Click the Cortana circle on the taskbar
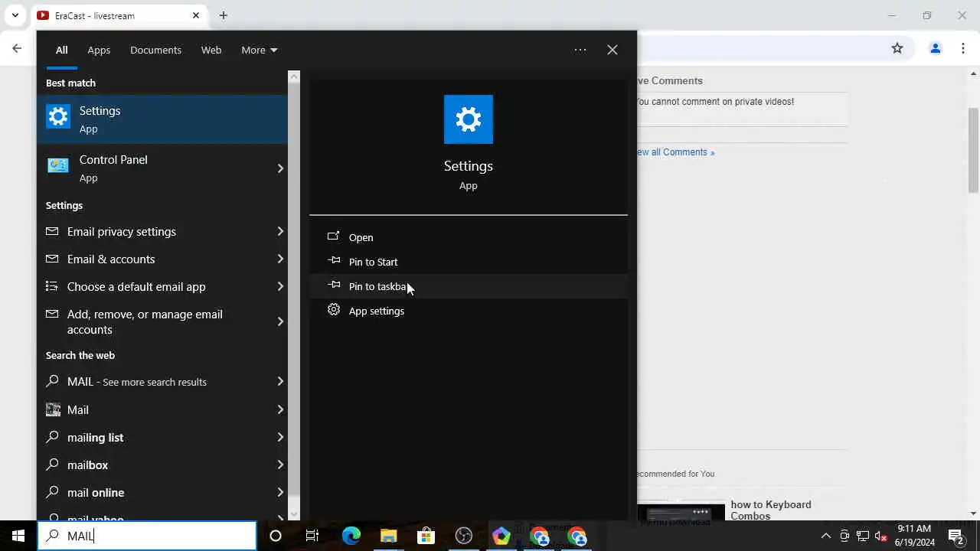This screenshot has height=551, width=980. (276, 536)
